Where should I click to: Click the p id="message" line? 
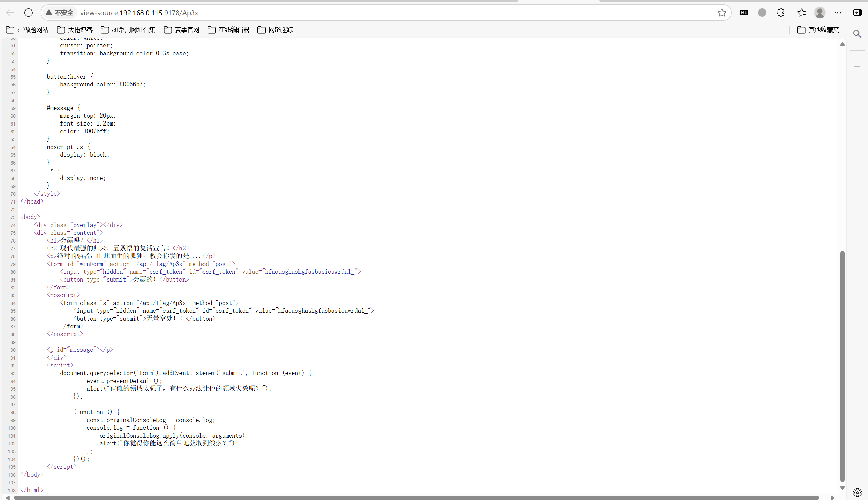80,350
